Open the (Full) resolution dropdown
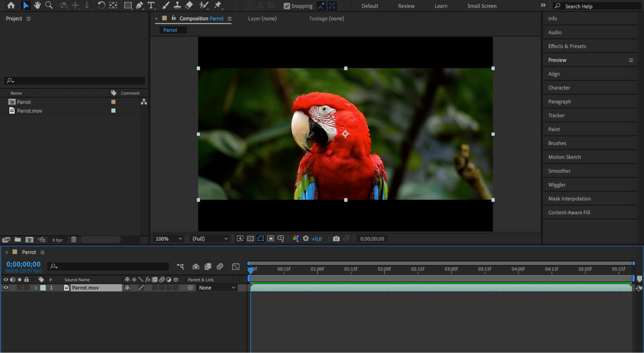 point(210,239)
